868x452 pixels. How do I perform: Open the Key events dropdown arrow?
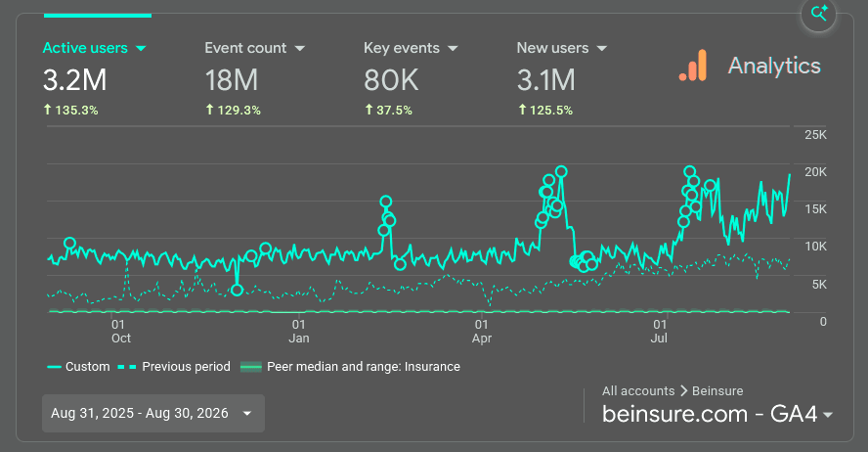[453, 48]
